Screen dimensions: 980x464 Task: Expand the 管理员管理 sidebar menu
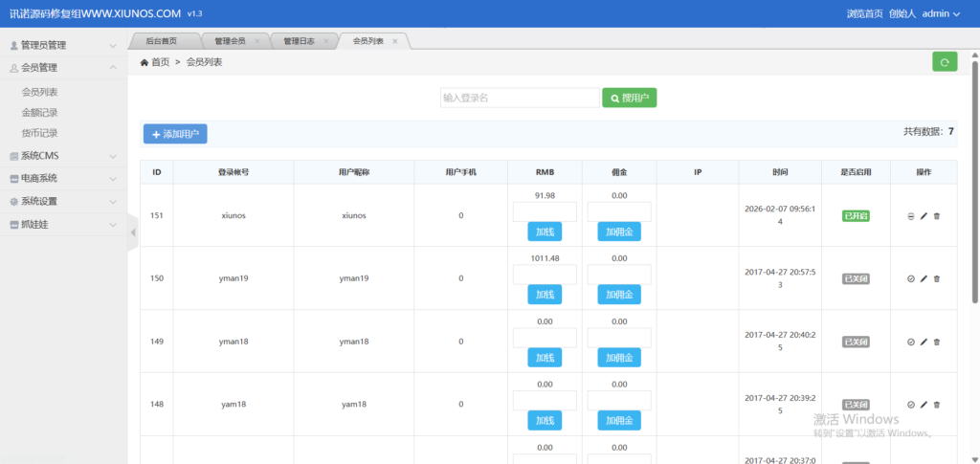coord(63,45)
